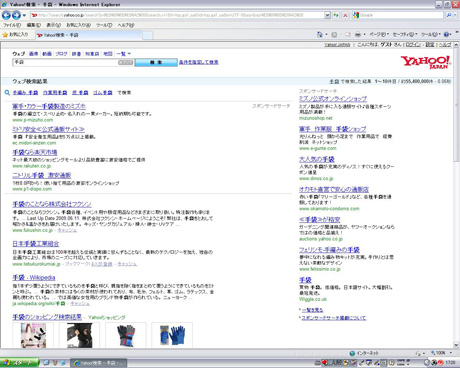The image size is (460, 368).
Task: Open the ヘルプ(H) menu
Action: point(126,25)
